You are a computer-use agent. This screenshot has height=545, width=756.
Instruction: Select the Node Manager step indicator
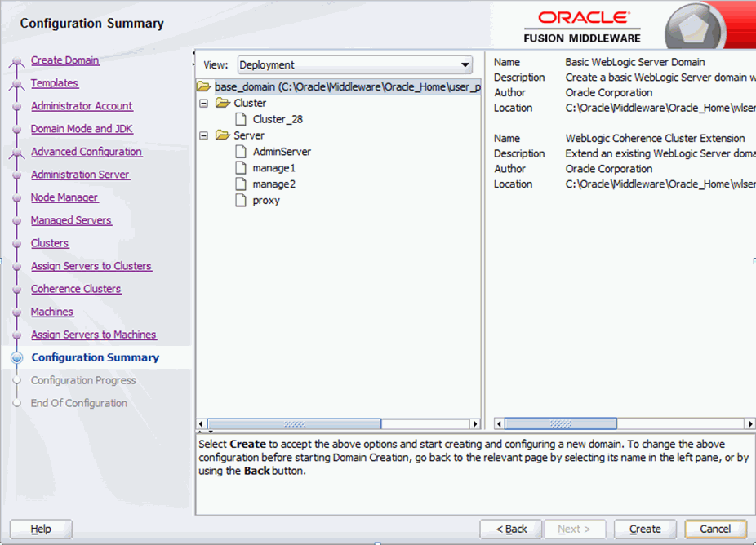point(64,197)
